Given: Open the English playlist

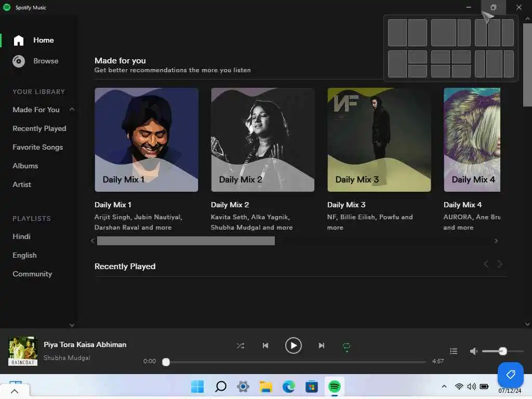Looking at the screenshot, I should [x=24, y=255].
